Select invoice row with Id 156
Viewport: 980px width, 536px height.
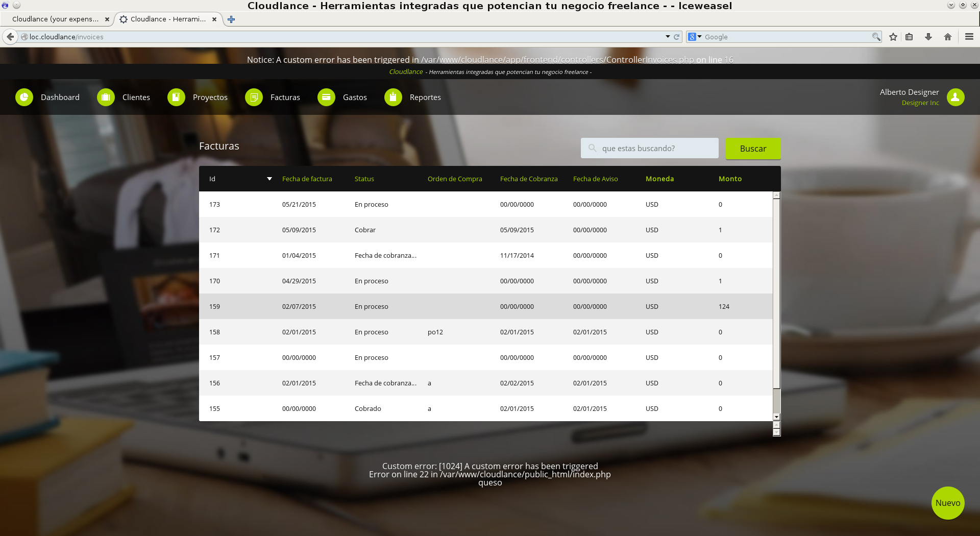click(x=486, y=383)
